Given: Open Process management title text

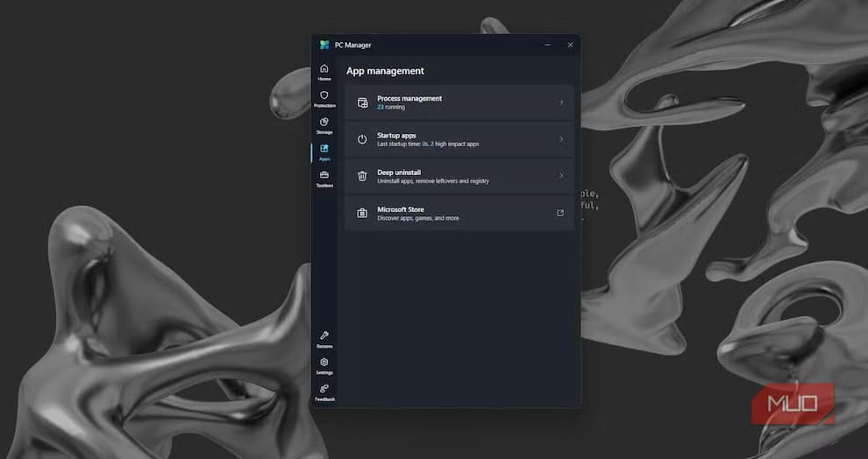Looking at the screenshot, I should [409, 98].
